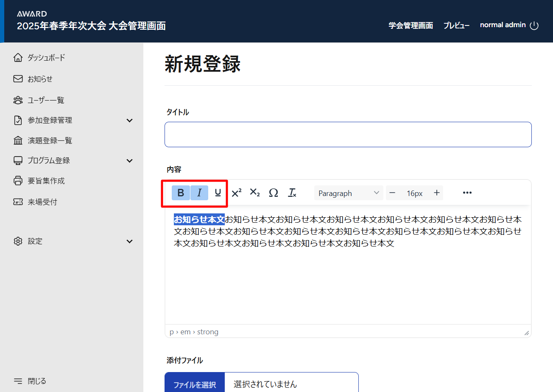Clear formatting with the Tx icon
The image size is (553, 392).
click(292, 193)
